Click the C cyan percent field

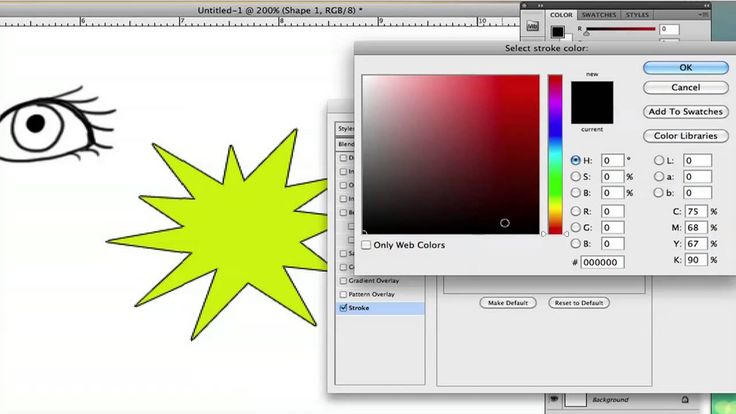click(x=696, y=211)
